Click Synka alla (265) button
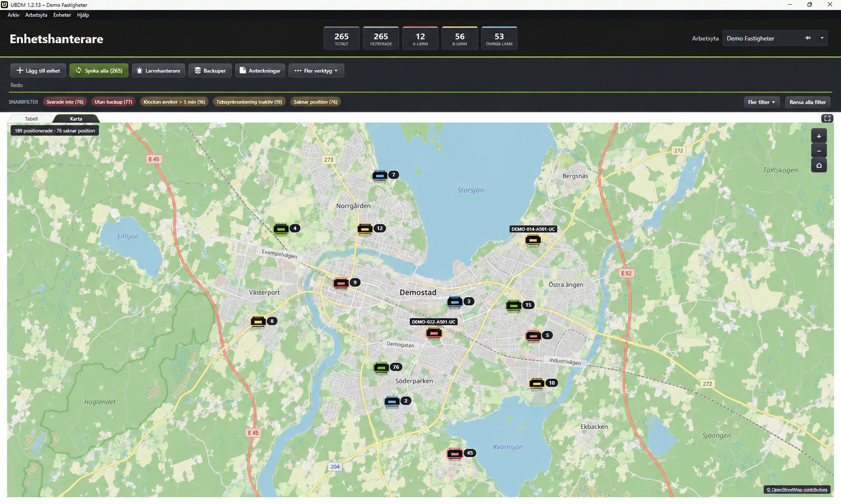This screenshot has height=504, width=841. point(99,71)
